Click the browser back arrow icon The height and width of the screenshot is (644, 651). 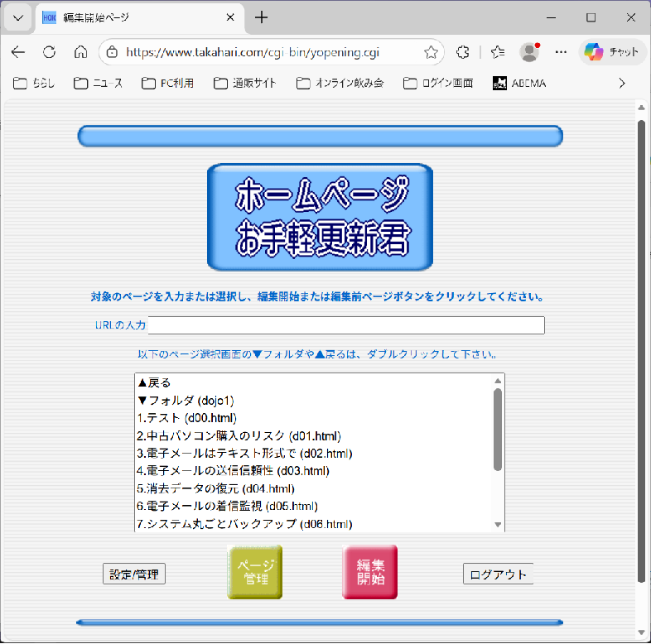click(x=18, y=51)
